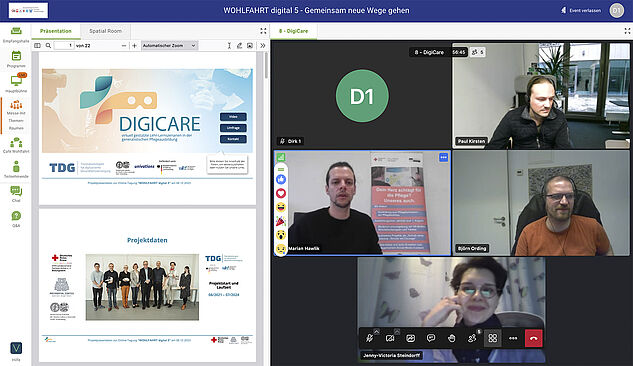Toggle PDF sidebar panel

click(38, 46)
